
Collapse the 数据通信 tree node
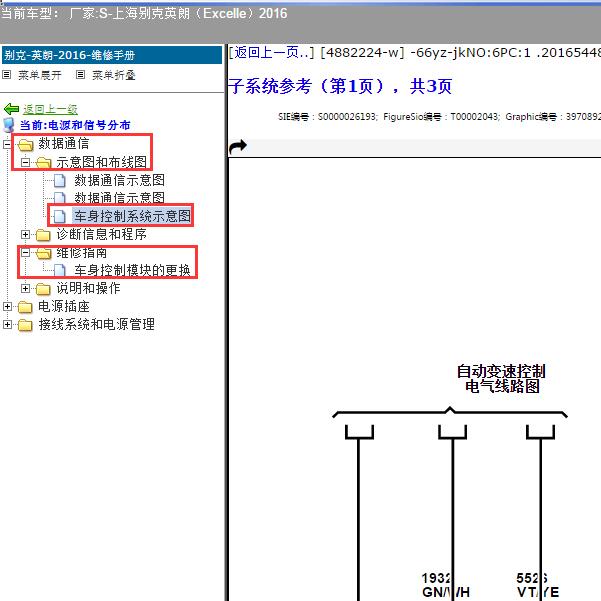[7, 145]
